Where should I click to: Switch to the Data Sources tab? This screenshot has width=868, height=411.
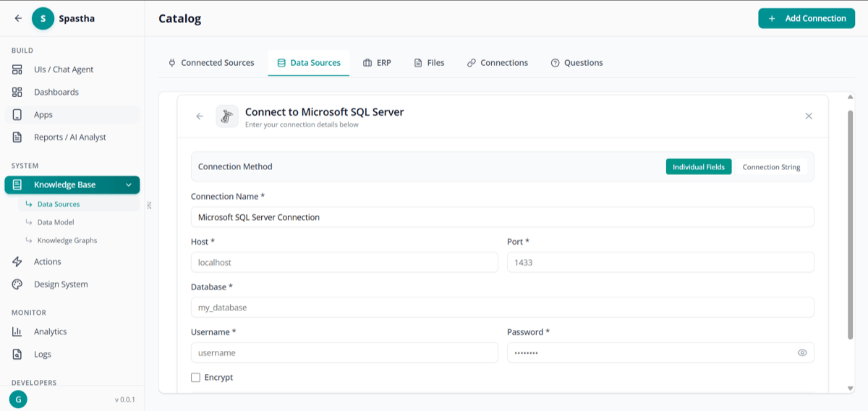(309, 63)
